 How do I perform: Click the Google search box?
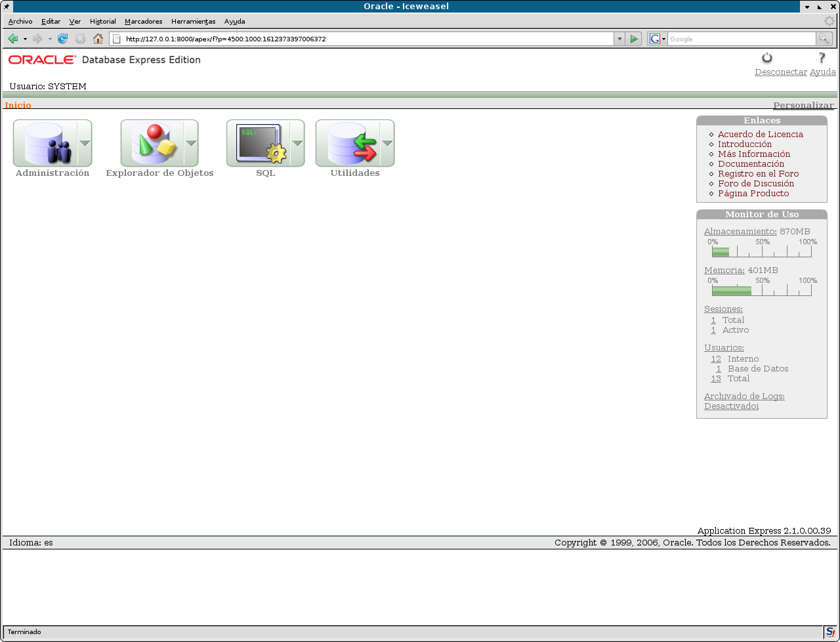pyautogui.click(x=742, y=39)
